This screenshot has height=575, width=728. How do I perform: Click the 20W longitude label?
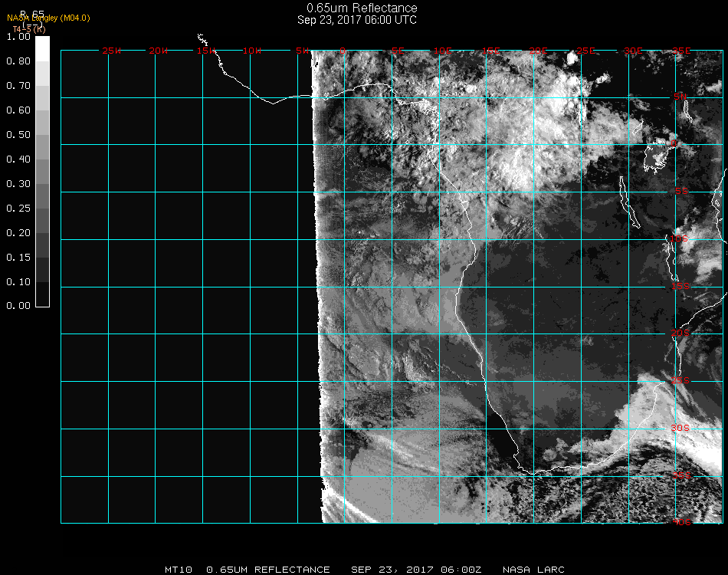[x=159, y=51]
